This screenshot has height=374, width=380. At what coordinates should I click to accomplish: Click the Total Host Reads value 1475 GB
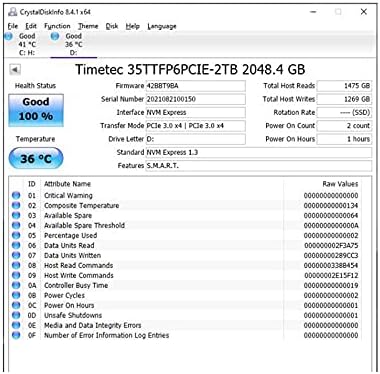(x=344, y=86)
